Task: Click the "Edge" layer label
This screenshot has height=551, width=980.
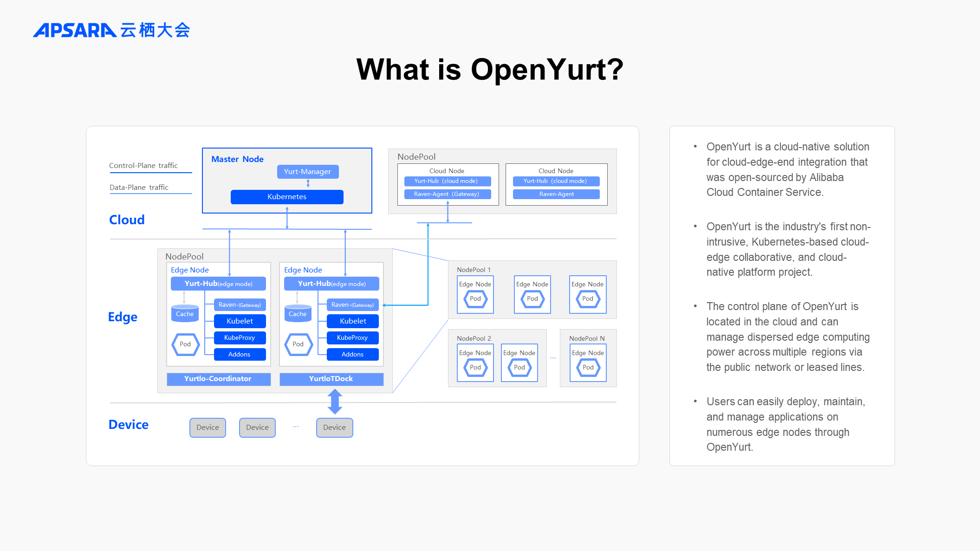Action: [123, 317]
